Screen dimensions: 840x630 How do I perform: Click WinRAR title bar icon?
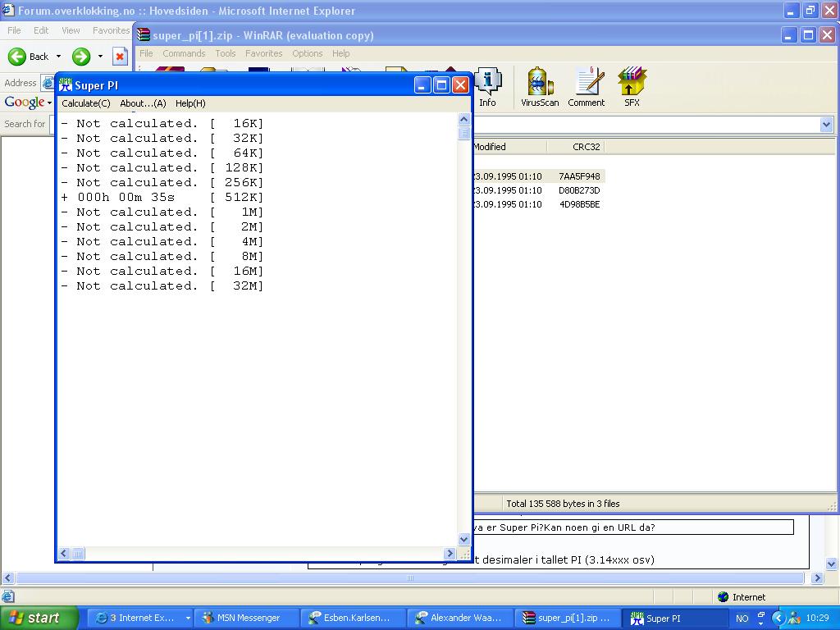pos(143,34)
